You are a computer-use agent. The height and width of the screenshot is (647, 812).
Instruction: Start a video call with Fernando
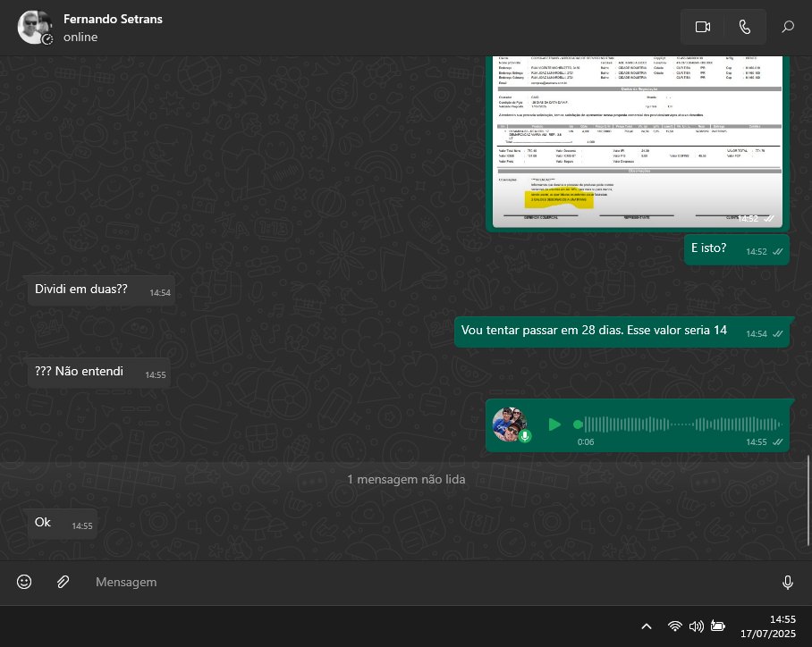point(702,27)
